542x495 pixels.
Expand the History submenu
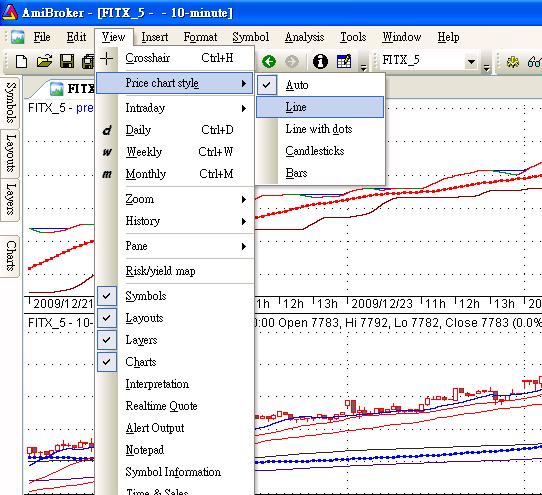pyautogui.click(x=175, y=221)
